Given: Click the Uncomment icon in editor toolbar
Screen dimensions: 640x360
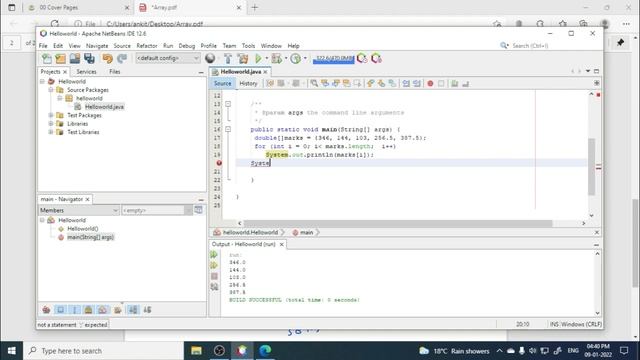Looking at the screenshot, I should (x=465, y=83).
